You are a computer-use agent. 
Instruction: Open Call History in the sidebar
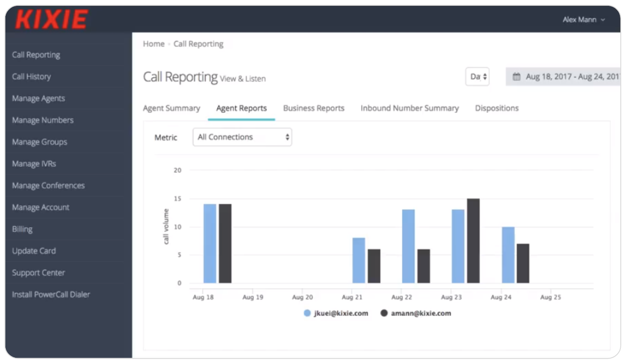tap(31, 77)
